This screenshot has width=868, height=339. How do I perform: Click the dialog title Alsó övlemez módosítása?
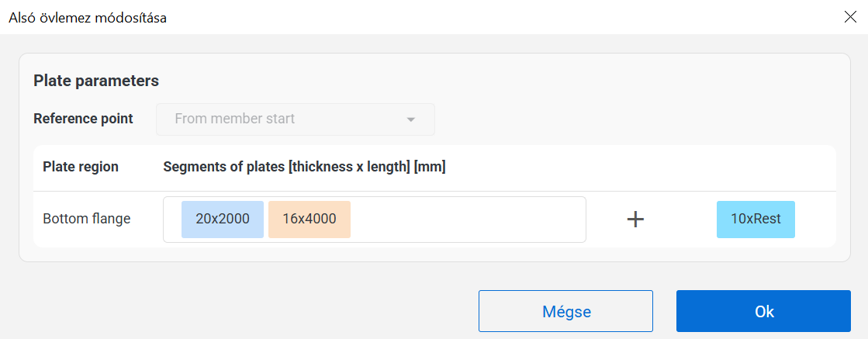tap(87, 17)
